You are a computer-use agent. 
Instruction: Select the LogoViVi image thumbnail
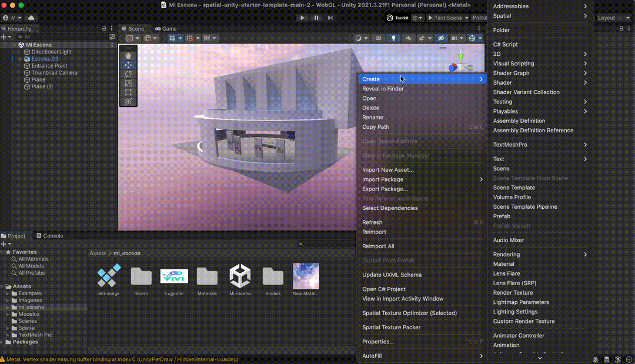click(x=174, y=276)
